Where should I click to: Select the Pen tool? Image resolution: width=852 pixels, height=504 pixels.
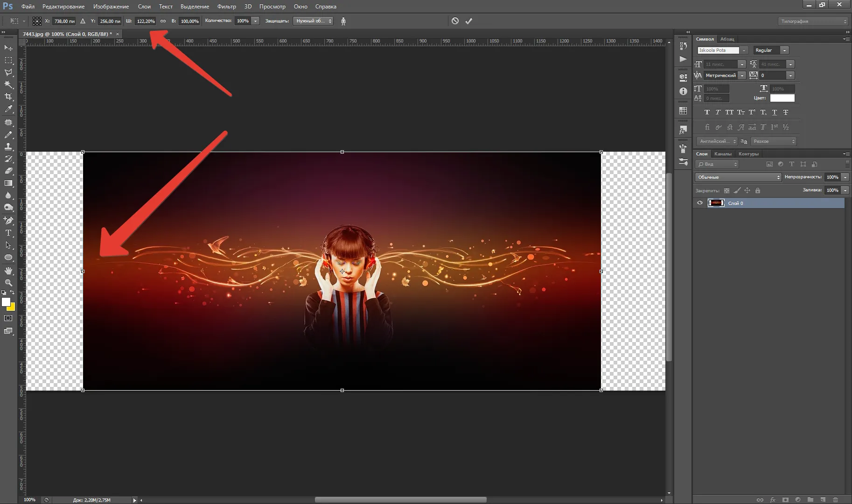[x=8, y=220]
